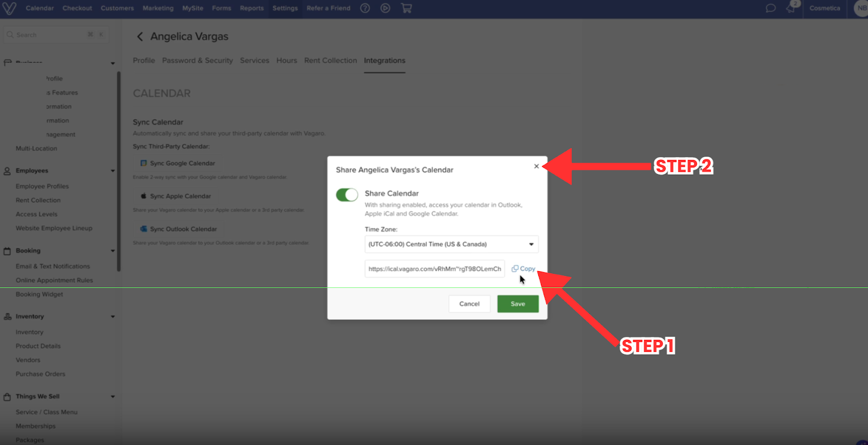
Task: Click the Things We Sell bag icon
Action: tap(7, 397)
